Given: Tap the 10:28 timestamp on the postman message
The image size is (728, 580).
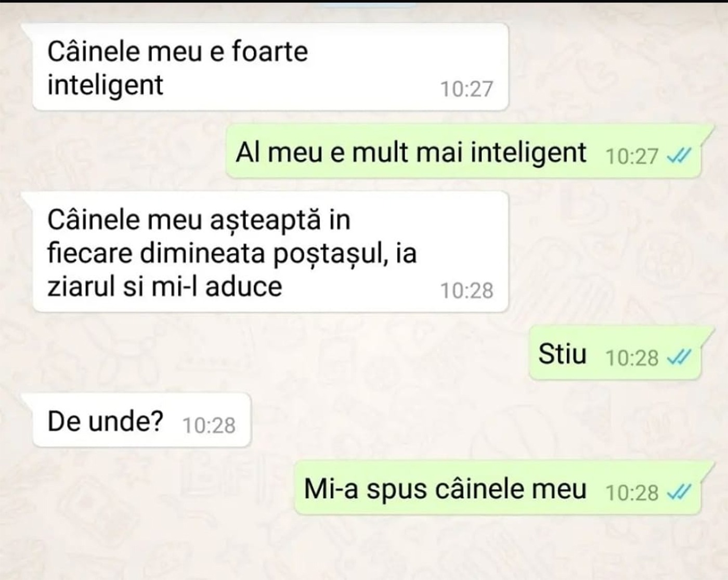Looking at the screenshot, I should tap(466, 291).
